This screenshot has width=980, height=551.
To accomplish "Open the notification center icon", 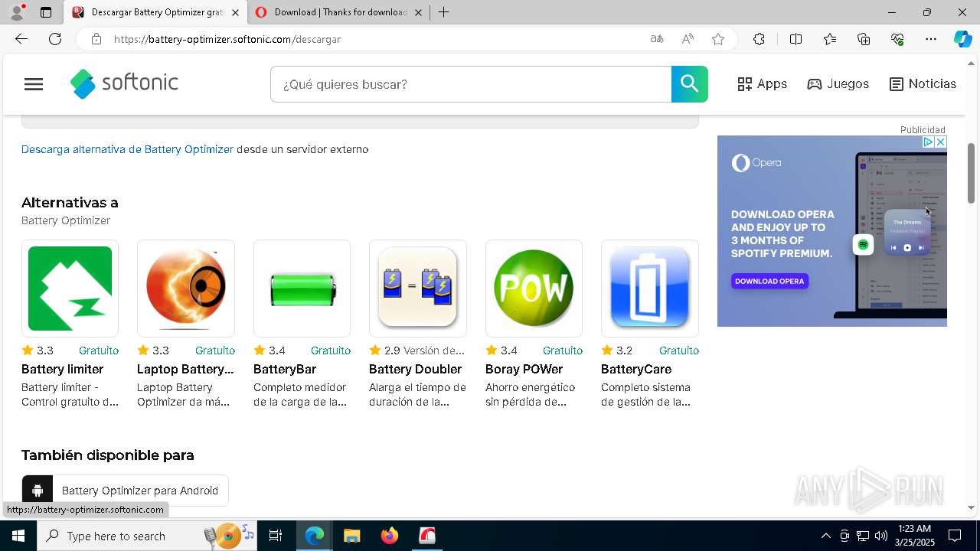I will [955, 536].
